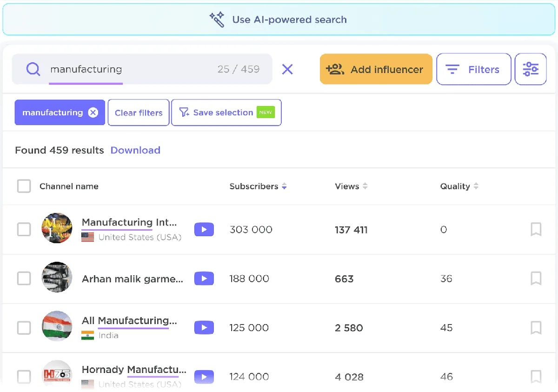Click the 137 411 views value

tap(351, 230)
